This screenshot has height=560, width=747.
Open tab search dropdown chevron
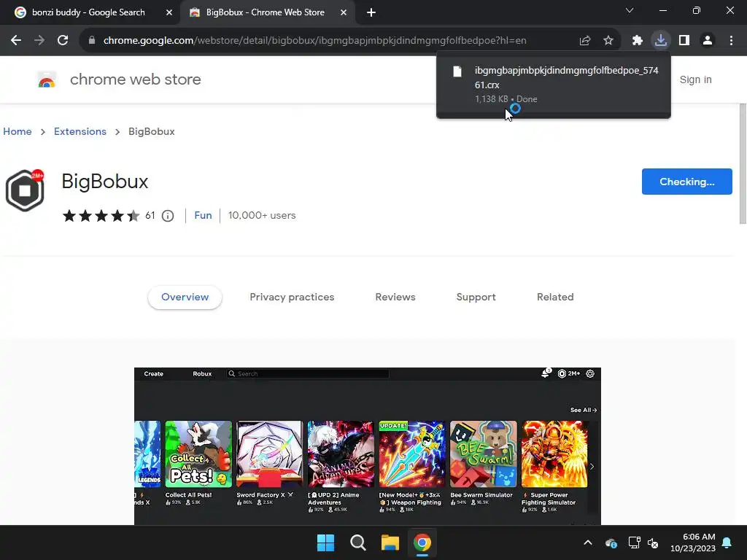click(x=630, y=10)
